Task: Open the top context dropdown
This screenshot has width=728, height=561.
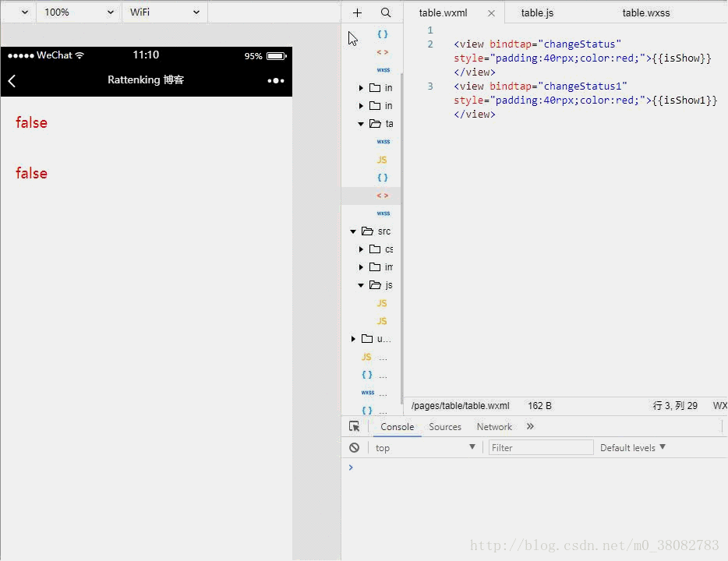Action: [425, 447]
